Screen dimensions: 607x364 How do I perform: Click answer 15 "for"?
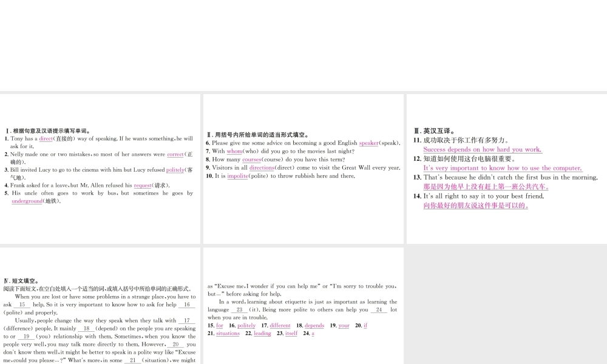[x=220, y=326]
